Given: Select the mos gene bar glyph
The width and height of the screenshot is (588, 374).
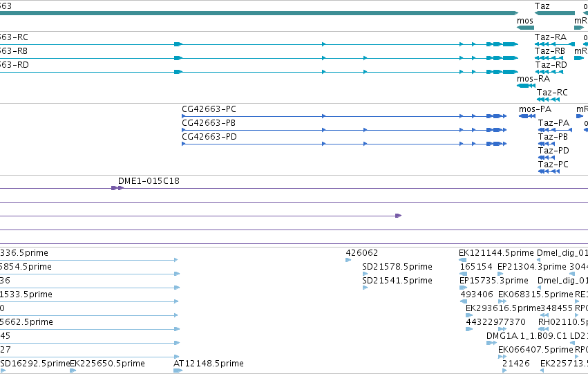Looking at the screenshot, I should (525, 28).
